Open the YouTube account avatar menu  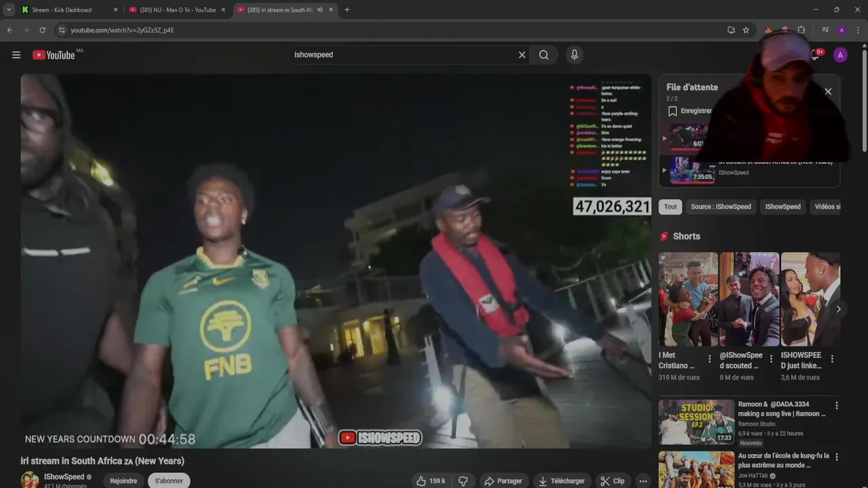pyautogui.click(x=840, y=55)
